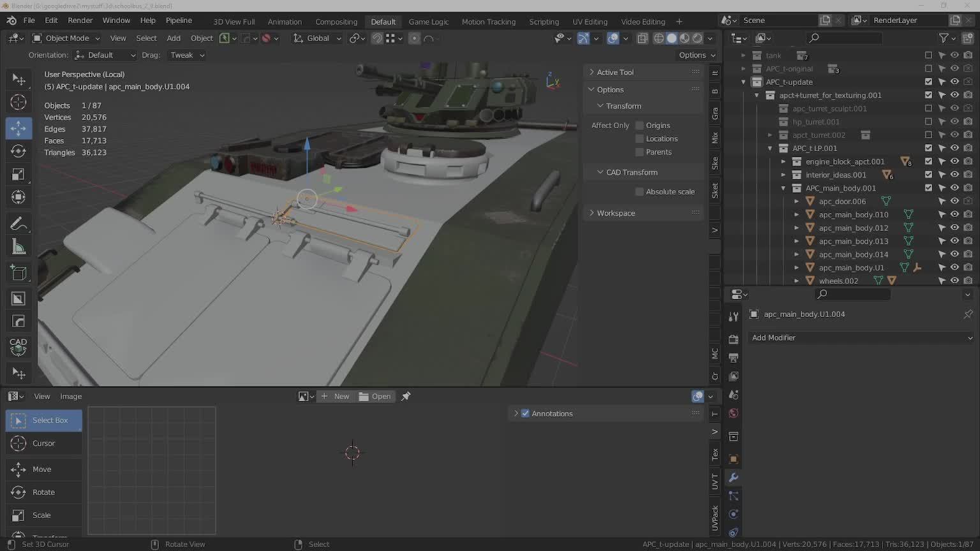This screenshot has width=980, height=551.
Task: Select the Measure tool
Action: click(x=19, y=247)
